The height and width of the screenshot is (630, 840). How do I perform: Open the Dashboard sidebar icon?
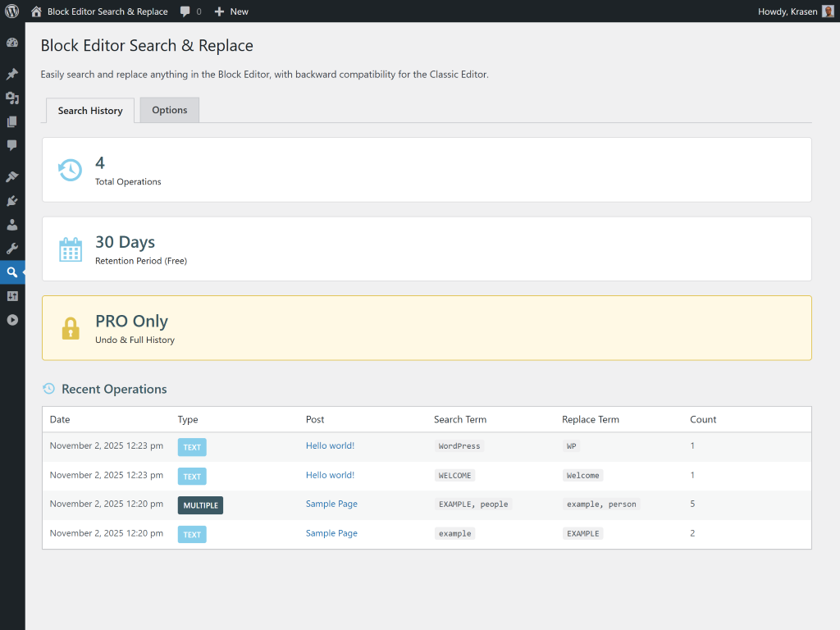tap(12, 43)
